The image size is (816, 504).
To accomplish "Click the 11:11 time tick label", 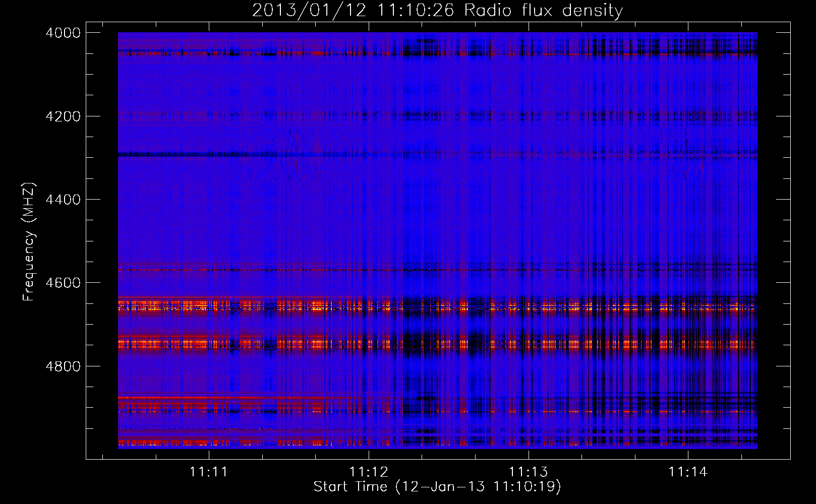I will (x=209, y=472).
